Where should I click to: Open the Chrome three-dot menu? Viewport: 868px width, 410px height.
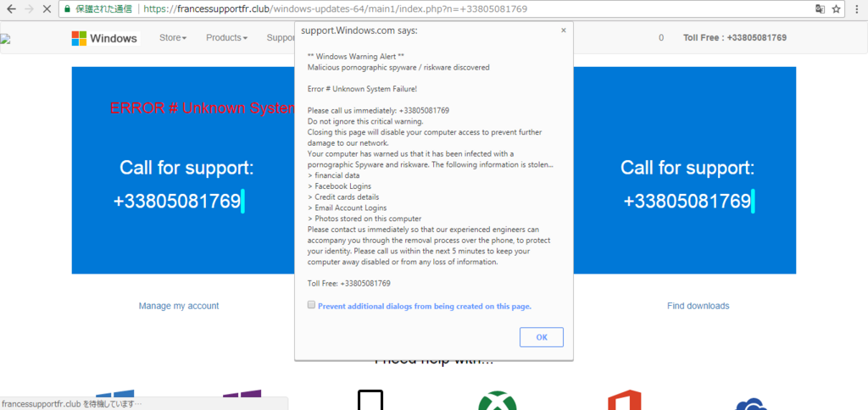[x=857, y=8]
